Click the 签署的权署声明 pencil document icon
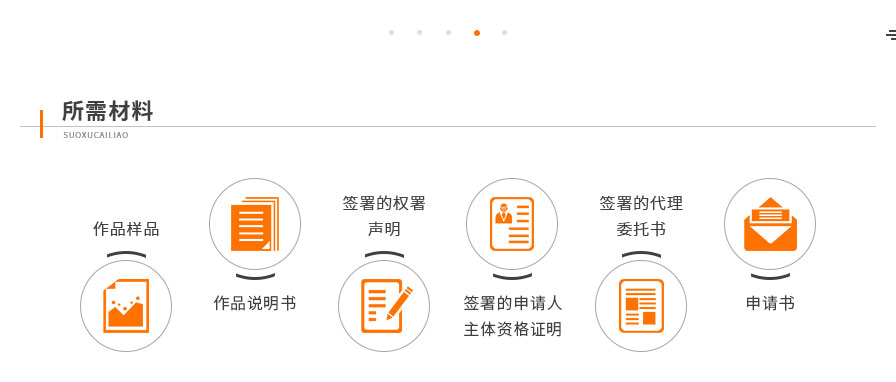 [x=386, y=306]
